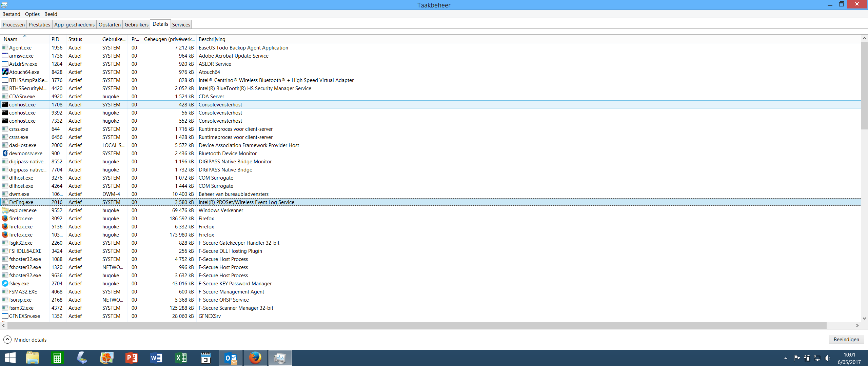Click the Firefox icon on the PID 5136 row
Viewport: 868px width, 366px height.
click(5, 226)
